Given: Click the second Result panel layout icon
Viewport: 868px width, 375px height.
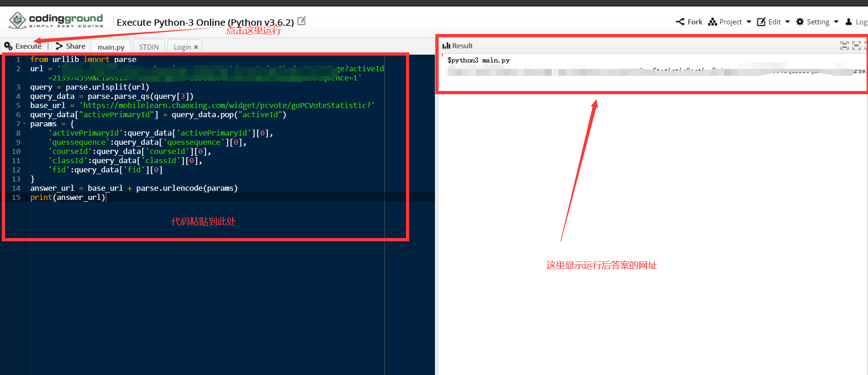Looking at the screenshot, I should pyautogui.click(x=857, y=45).
